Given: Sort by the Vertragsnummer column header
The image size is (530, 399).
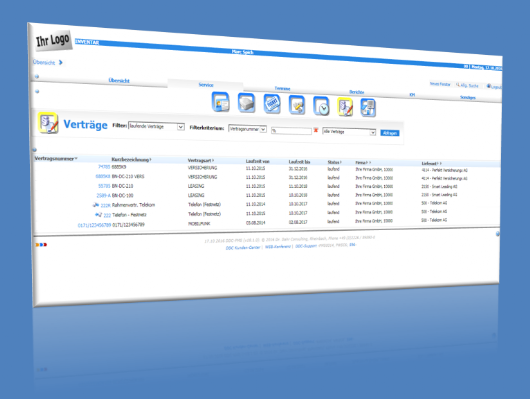Looking at the screenshot, I should point(54,159).
